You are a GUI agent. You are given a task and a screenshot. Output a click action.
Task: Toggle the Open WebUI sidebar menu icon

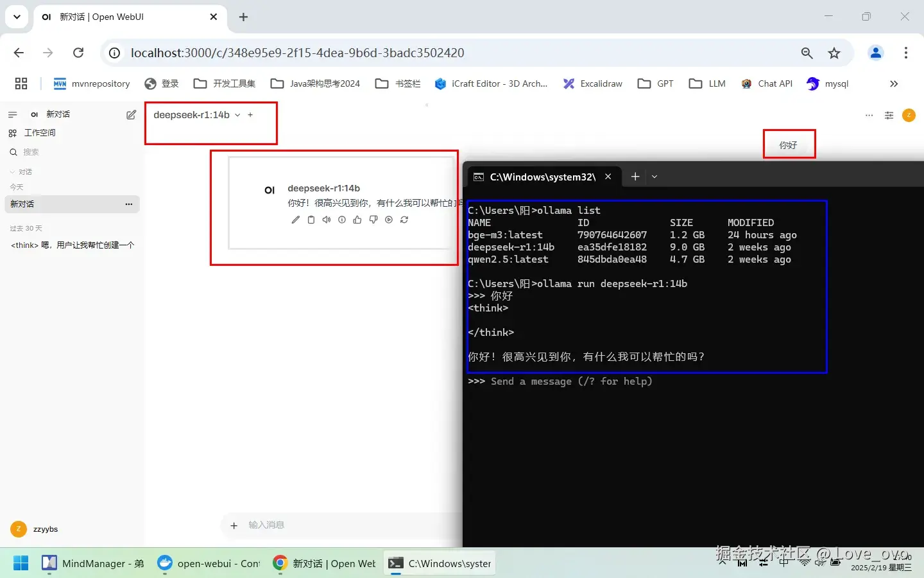pos(12,114)
